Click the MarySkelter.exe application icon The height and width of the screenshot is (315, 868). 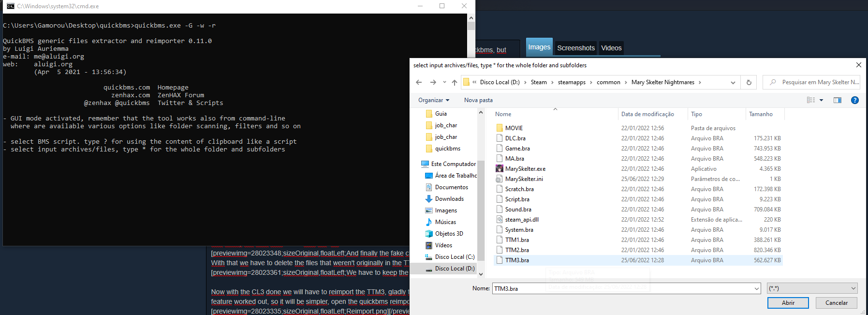tap(500, 168)
